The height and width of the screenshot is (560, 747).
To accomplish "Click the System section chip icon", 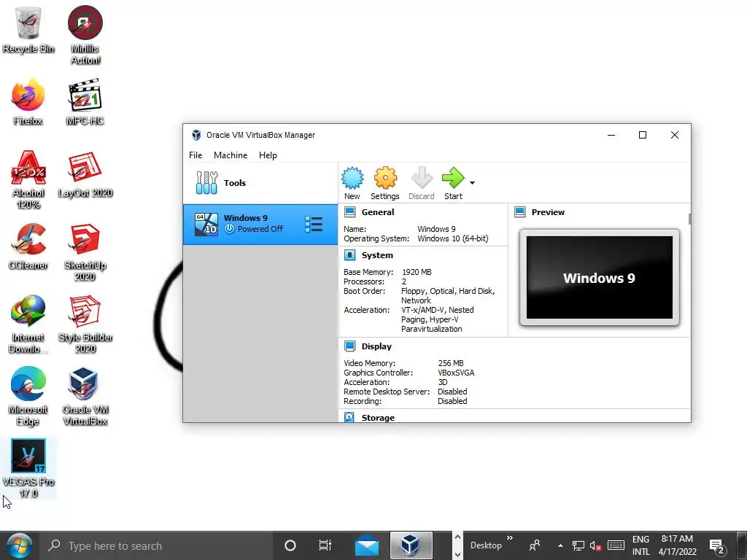I will point(349,255).
